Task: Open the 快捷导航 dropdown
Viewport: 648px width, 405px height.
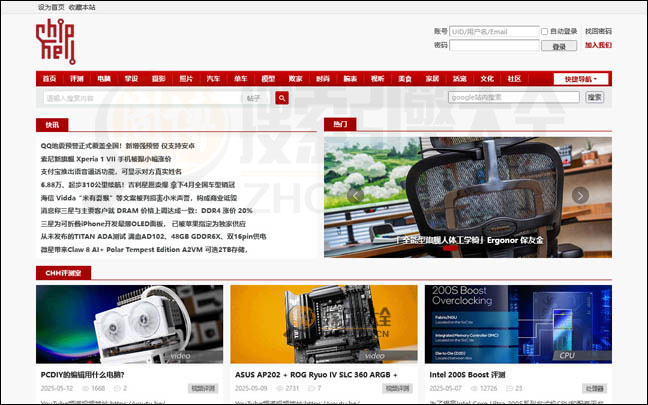Action: (581, 79)
